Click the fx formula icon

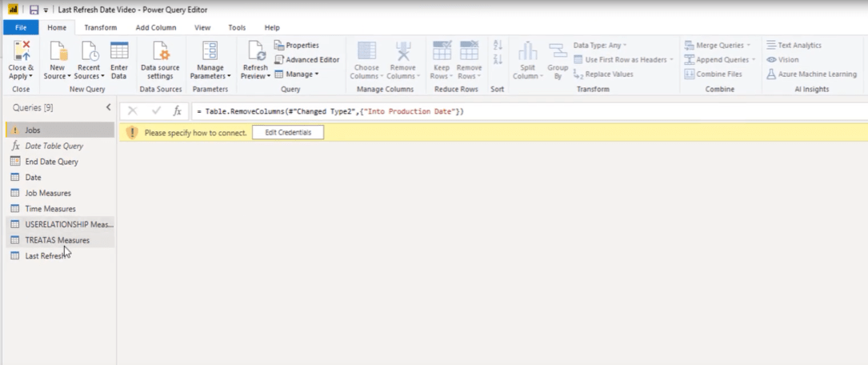click(177, 111)
